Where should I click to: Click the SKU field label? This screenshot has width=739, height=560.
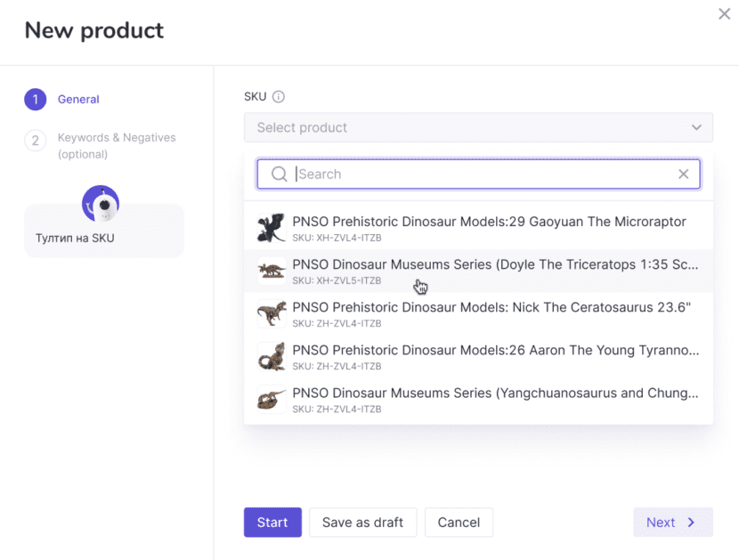(255, 97)
